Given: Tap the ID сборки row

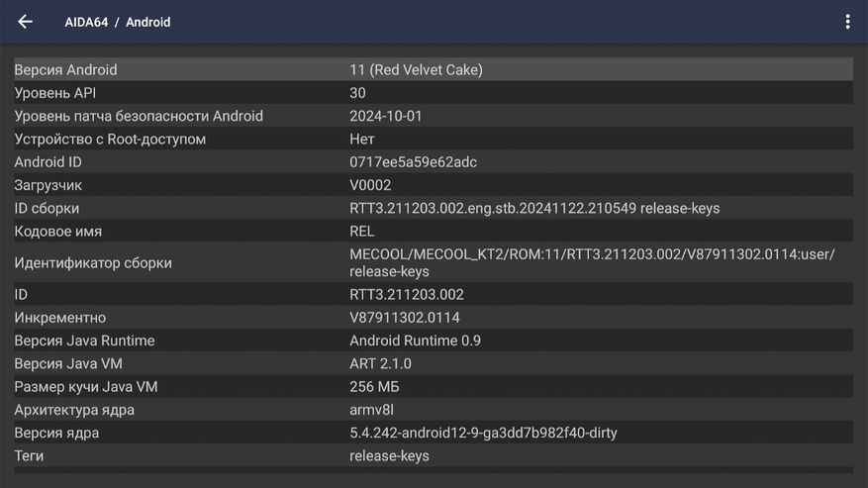Looking at the screenshot, I should click(433, 209).
